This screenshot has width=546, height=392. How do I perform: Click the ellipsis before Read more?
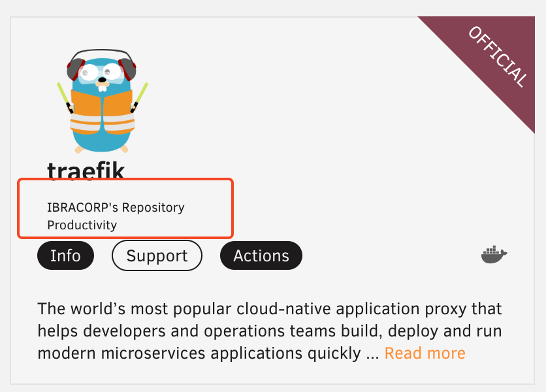(x=372, y=353)
